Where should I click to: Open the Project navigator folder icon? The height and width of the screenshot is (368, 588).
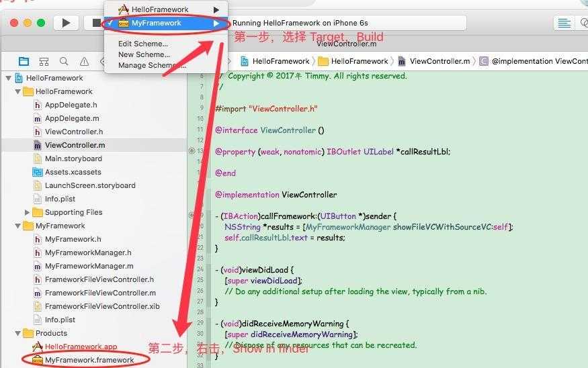point(24,61)
